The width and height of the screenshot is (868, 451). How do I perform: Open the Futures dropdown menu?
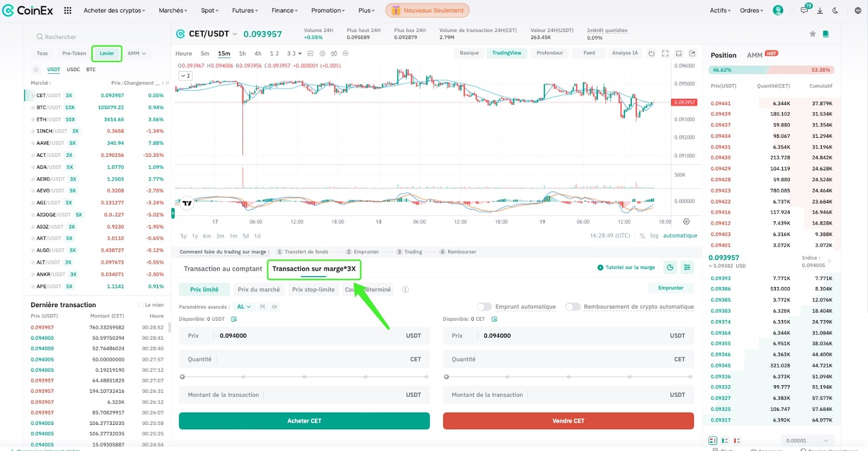click(245, 10)
